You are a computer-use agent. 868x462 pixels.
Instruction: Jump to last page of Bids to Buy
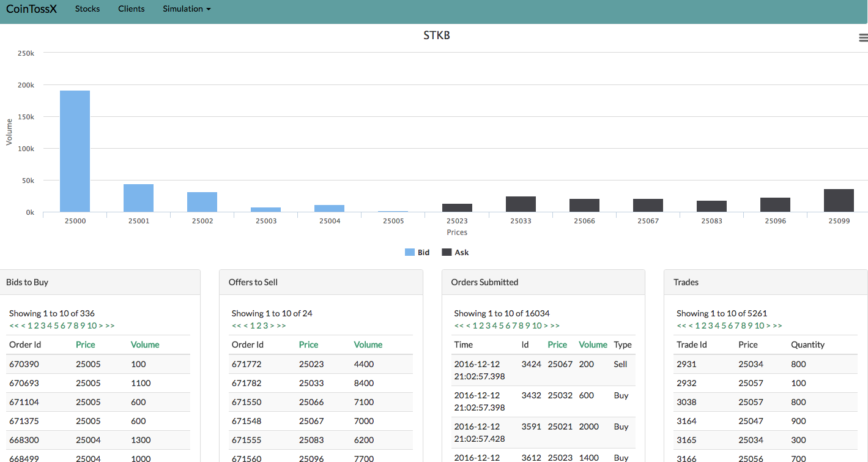[110, 326]
